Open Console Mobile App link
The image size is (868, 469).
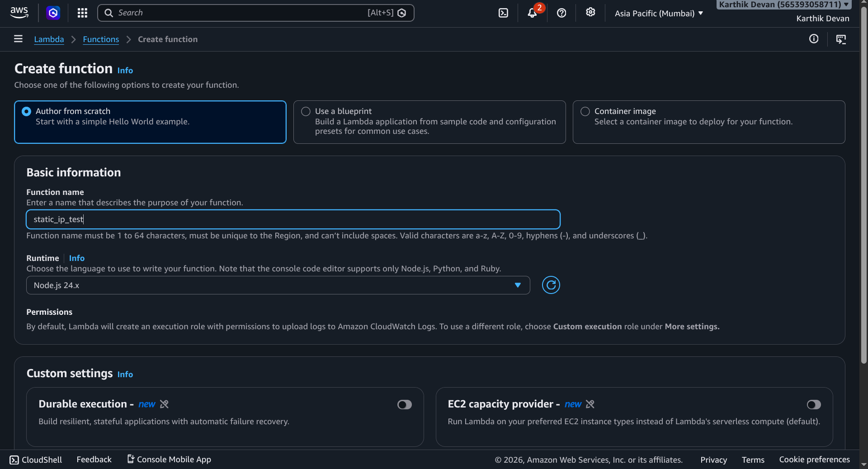click(x=169, y=460)
